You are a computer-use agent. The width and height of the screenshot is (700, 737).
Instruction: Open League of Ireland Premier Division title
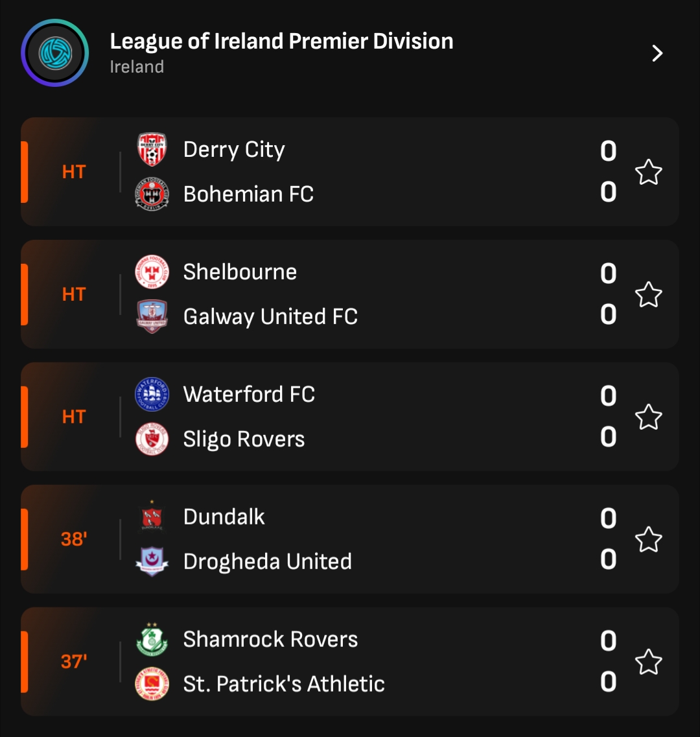tap(281, 41)
